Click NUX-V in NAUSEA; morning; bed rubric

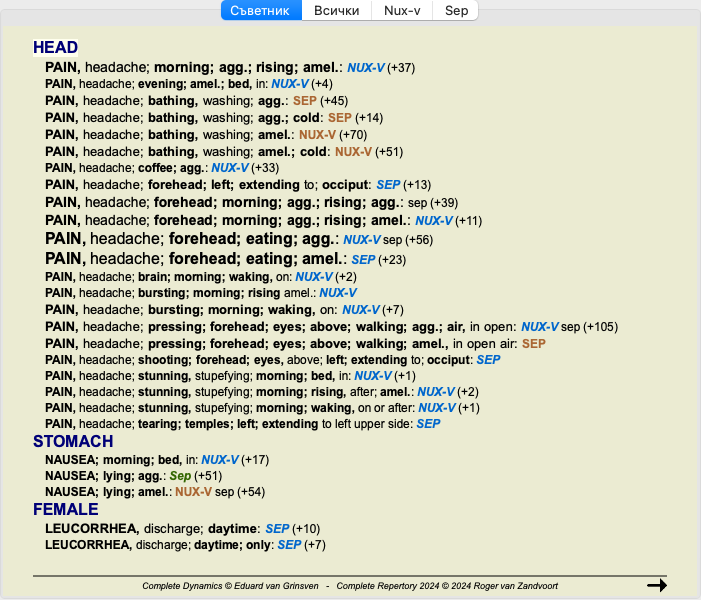(218, 459)
